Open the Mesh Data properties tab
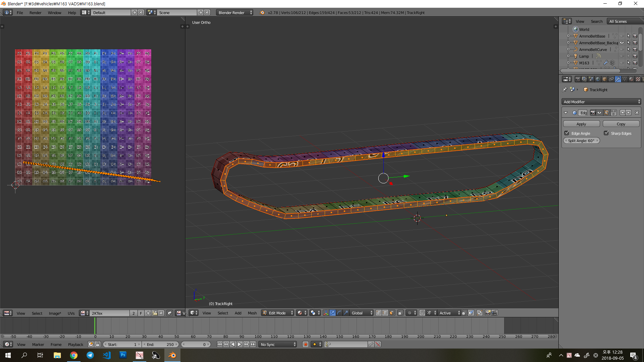Viewport: 644px width, 362px height. 625,79
